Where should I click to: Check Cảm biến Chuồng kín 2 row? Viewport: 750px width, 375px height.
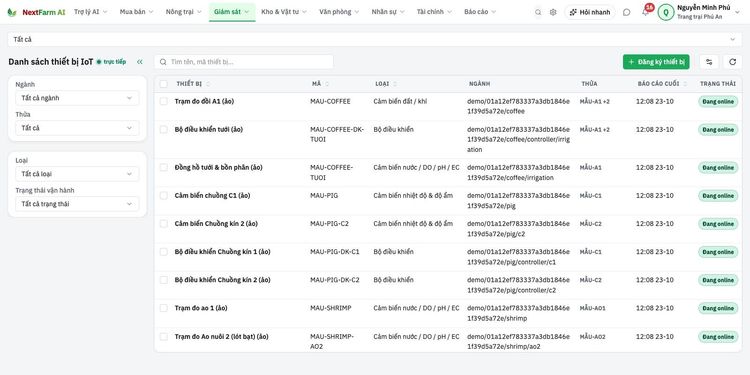click(x=164, y=223)
